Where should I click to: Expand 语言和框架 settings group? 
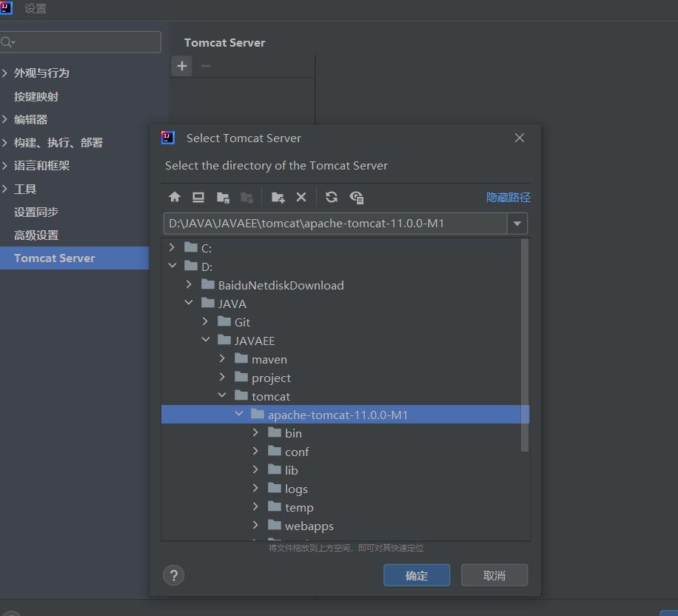pyautogui.click(x=4, y=165)
